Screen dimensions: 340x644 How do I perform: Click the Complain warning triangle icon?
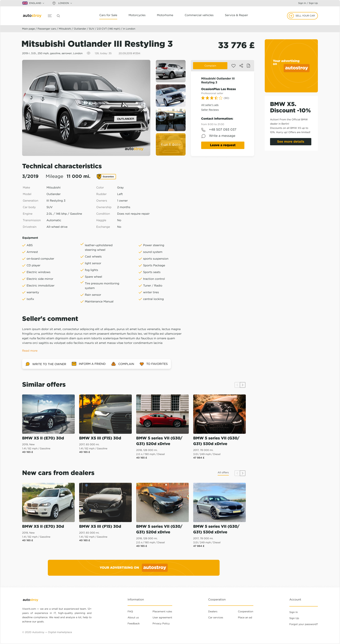point(114,364)
